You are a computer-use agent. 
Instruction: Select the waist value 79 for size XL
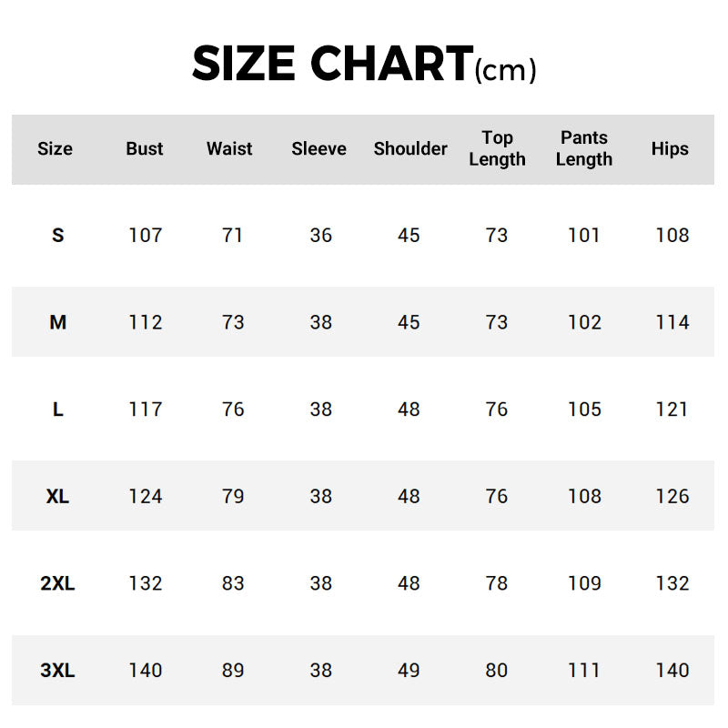click(x=233, y=497)
